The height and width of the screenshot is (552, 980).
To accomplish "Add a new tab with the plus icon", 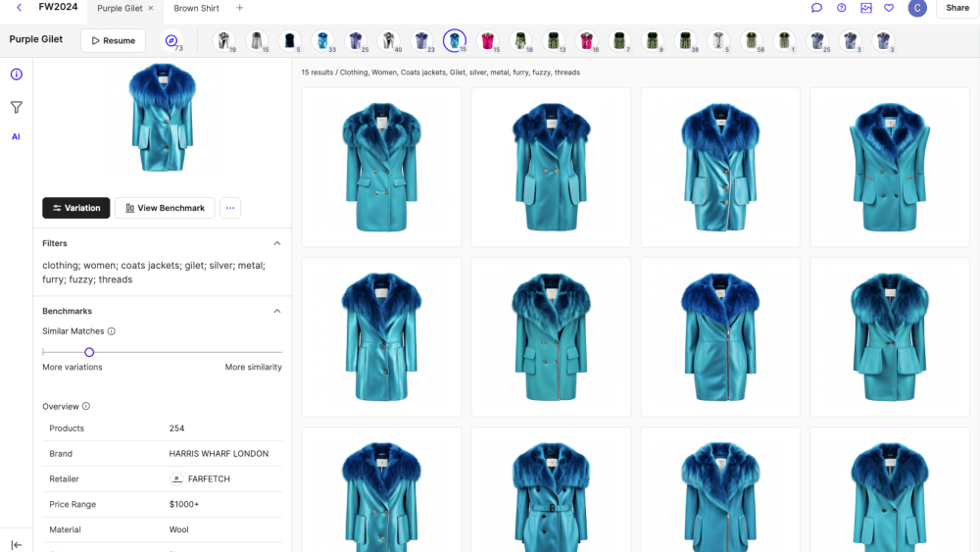I will [239, 8].
